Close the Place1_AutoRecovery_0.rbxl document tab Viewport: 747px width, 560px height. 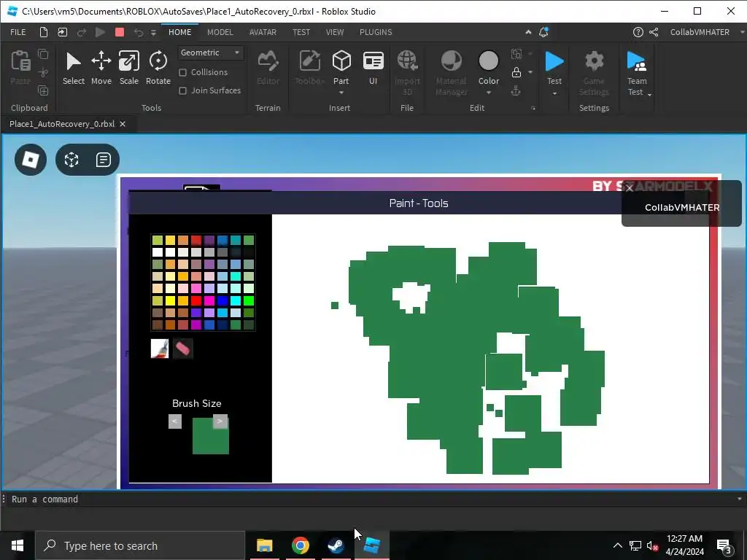[123, 124]
